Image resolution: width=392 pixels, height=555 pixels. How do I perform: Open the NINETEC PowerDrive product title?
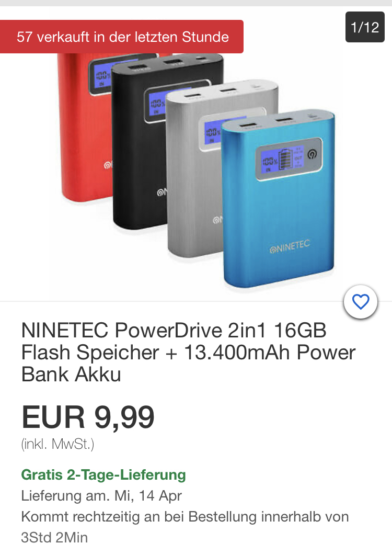[188, 352]
